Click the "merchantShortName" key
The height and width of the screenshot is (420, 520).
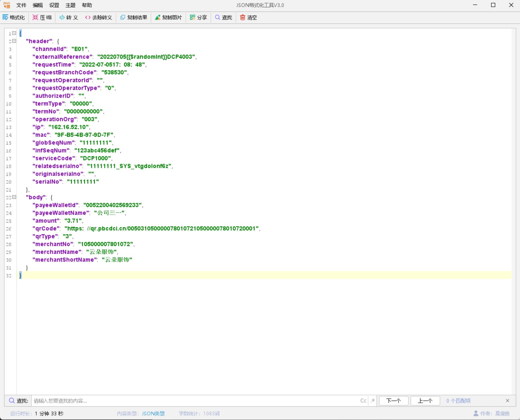[x=65, y=260]
